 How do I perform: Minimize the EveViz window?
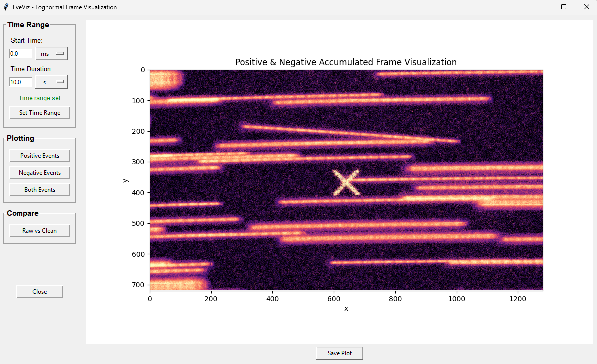pyautogui.click(x=541, y=7)
